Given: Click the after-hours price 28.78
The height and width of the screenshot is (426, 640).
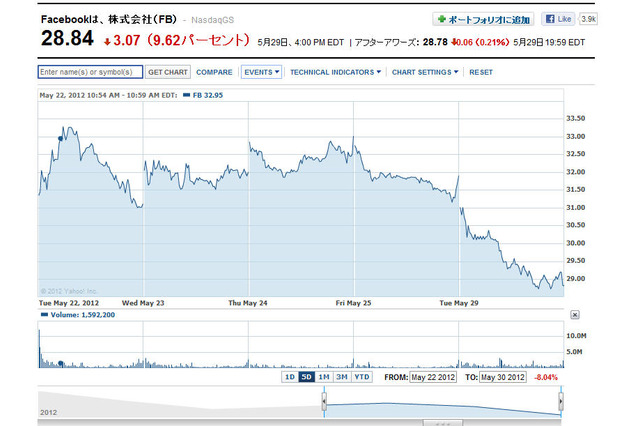Looking at the screenshot, I should coord(435,42).
